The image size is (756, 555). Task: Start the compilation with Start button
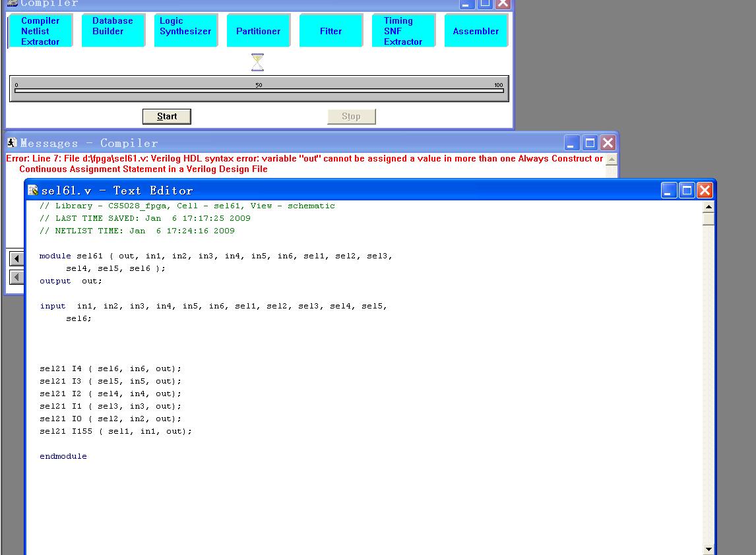(167, 117)
